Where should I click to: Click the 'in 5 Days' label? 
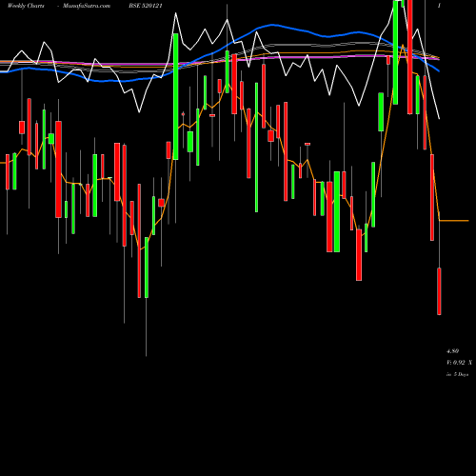click(x=457, y=374)
